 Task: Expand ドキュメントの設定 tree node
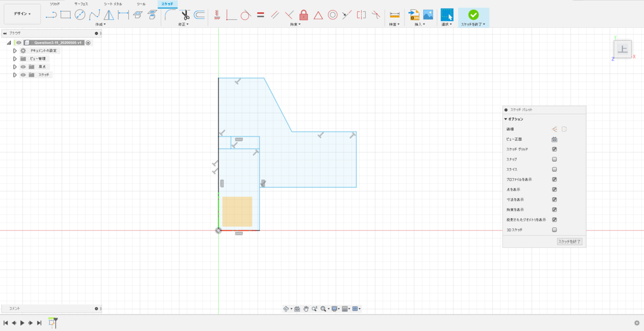tap(15, 51)
